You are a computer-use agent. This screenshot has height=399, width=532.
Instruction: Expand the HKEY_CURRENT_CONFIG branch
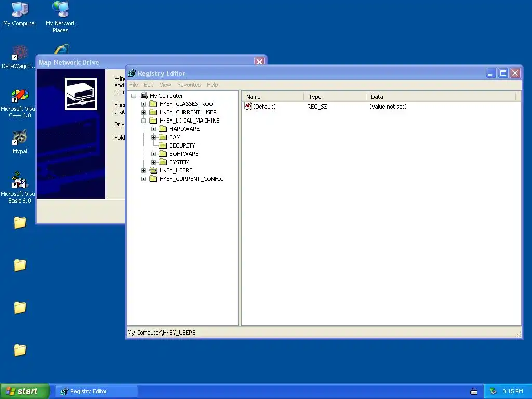click(144, 179)
